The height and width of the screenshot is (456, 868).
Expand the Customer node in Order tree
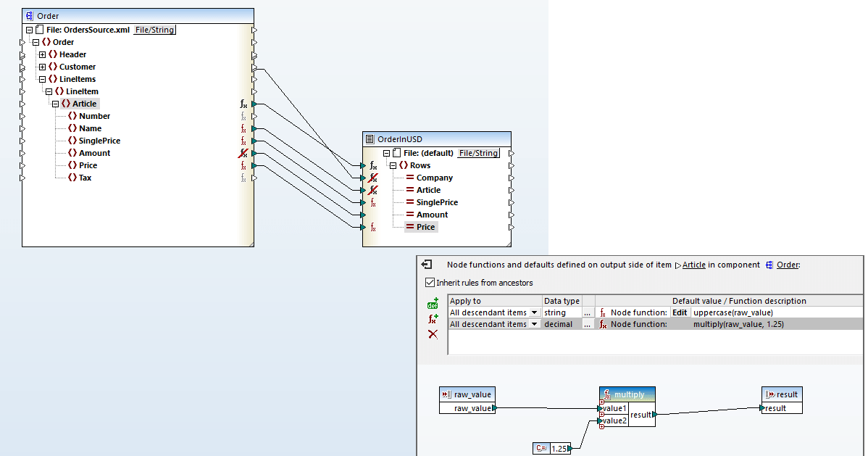point(42,67)
